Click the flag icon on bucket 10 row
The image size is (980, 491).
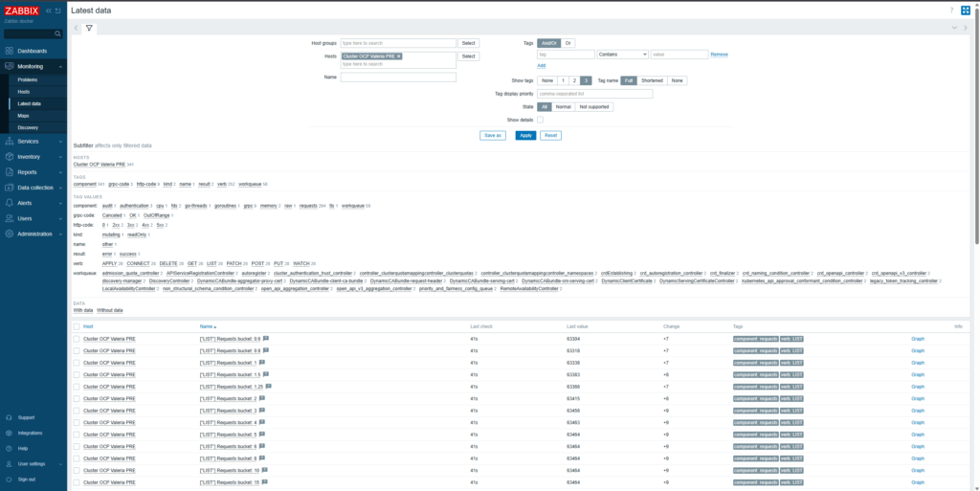[264, 470]
